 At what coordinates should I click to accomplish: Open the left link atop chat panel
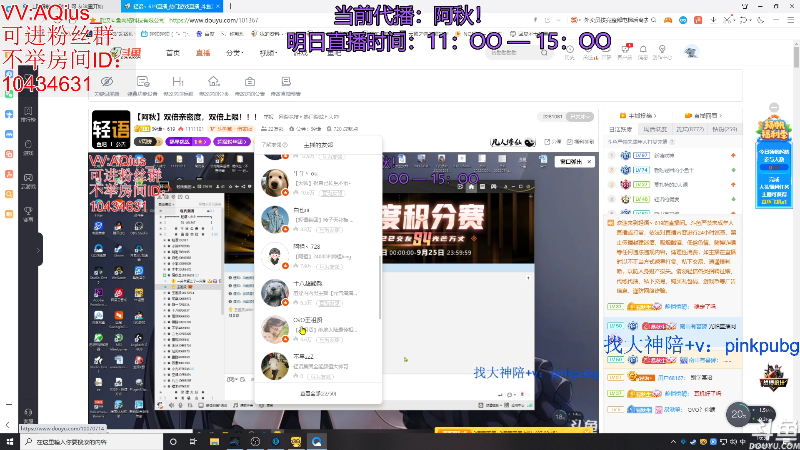[x=638, y=115]
